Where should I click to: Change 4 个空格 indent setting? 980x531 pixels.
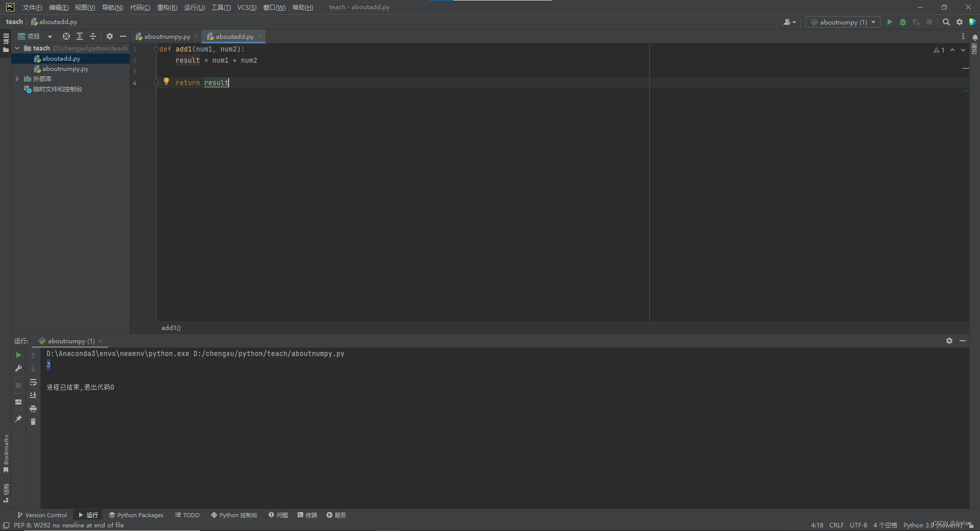coord(885,525)
